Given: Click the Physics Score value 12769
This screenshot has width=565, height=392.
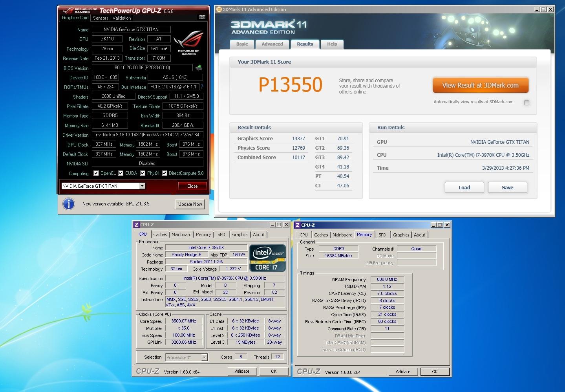Looking at the screenshot, I should tap(298, 148).
